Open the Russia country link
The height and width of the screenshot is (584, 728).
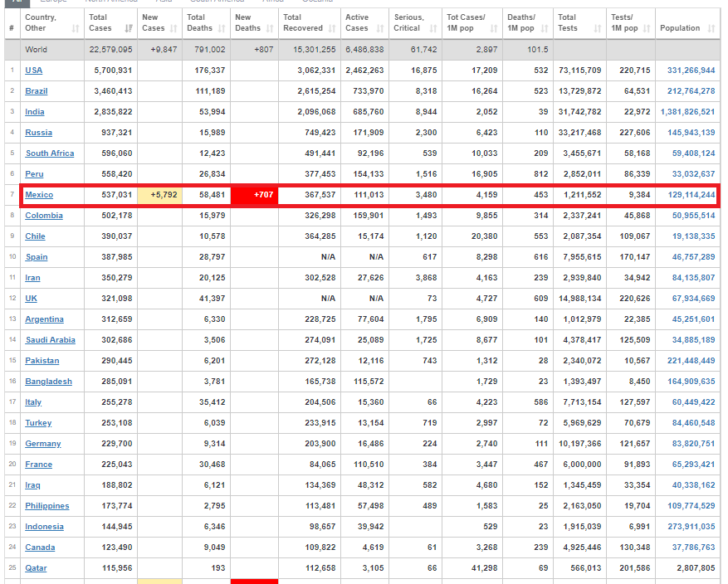coord(38,133)
